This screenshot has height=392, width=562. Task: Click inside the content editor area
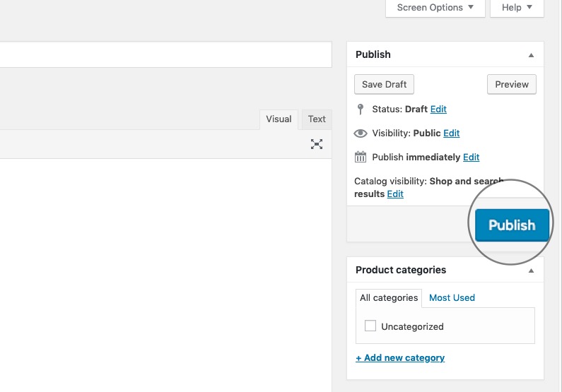[165, 275]
